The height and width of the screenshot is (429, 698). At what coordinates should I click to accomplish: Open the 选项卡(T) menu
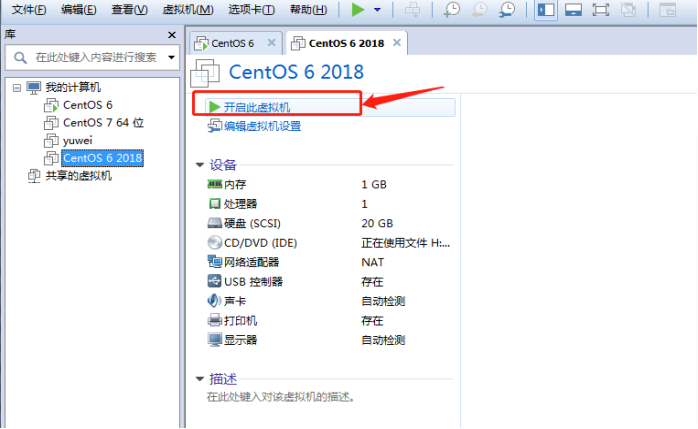[x=251, y=9]
